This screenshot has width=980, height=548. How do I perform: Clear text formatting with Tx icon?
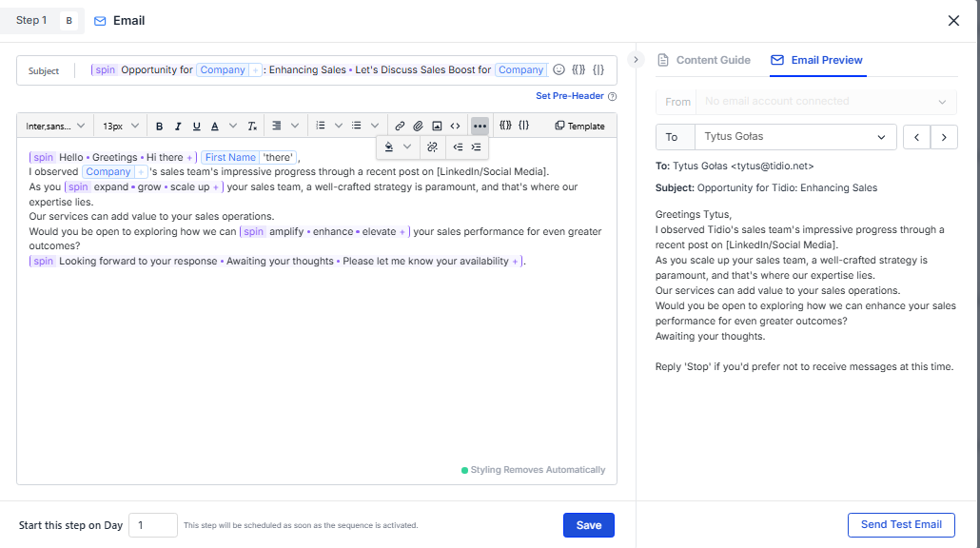point(252,127)
